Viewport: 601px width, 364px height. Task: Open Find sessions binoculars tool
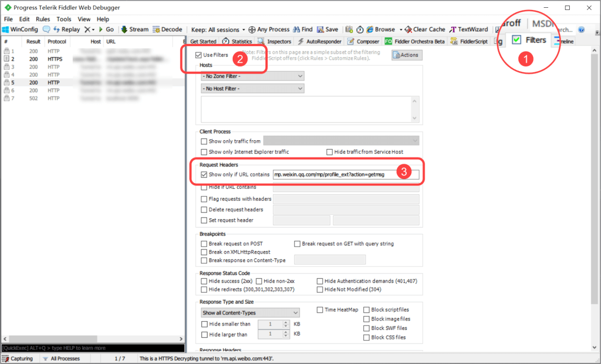303,29
